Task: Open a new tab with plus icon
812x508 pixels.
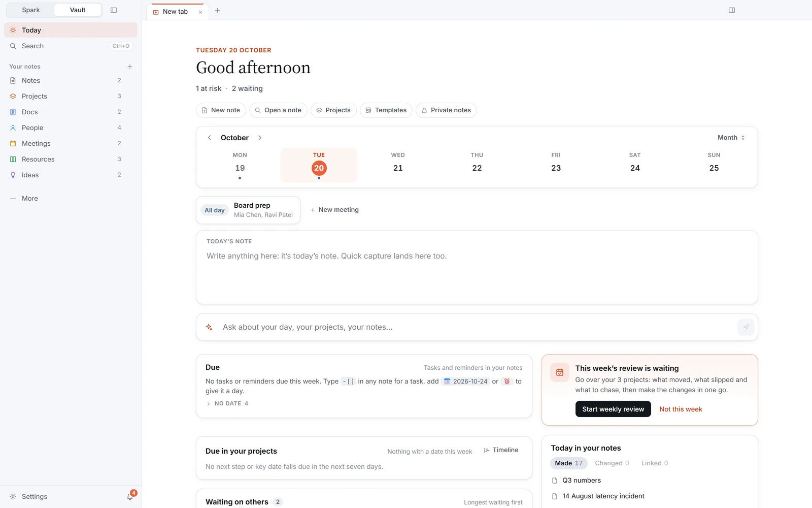Action: [x=217, y=10]
